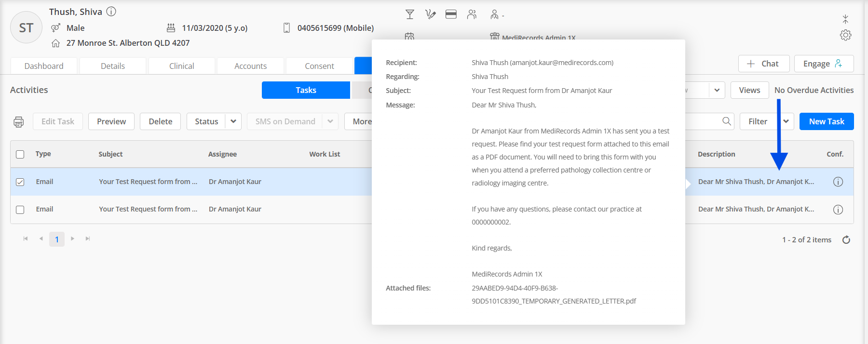The height and width of the screenshot is (344, 868).
Task: Open the Accounts tab
Action: tap(250, 66)
